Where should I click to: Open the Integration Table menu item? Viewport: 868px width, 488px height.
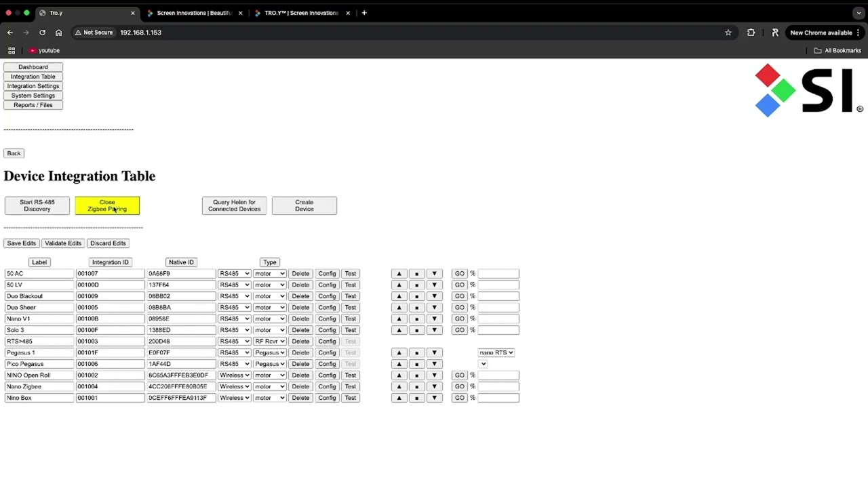pos(33,77)
